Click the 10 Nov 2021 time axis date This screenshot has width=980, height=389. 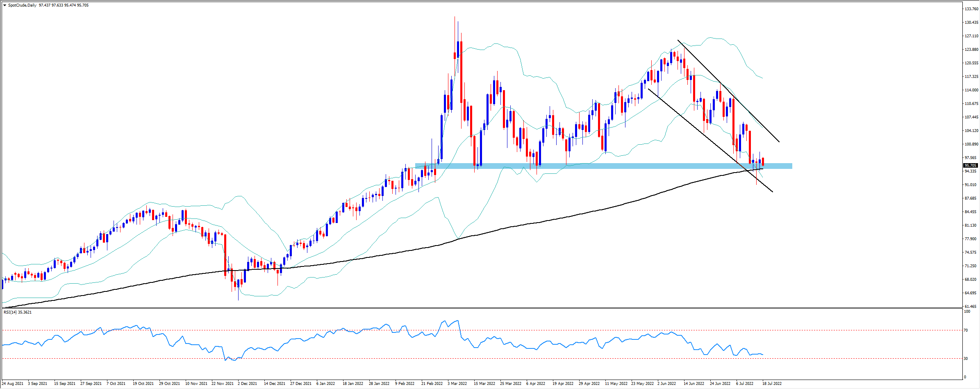[196, 384]
